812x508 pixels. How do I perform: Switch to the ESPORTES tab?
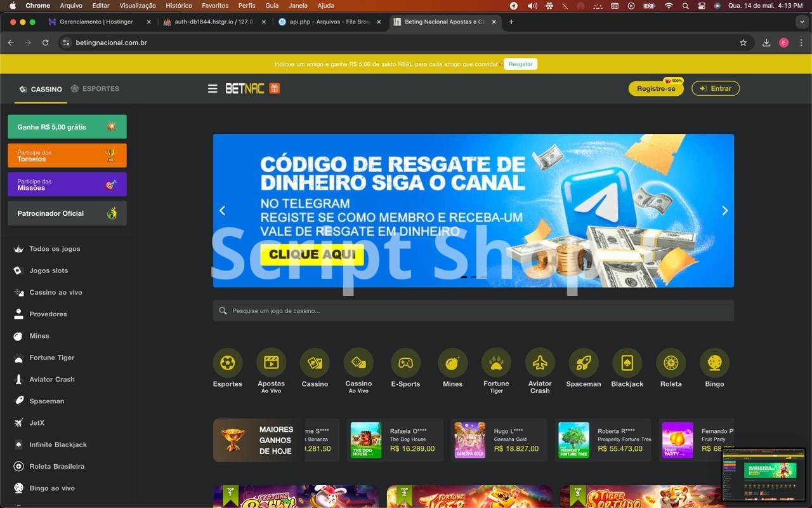pos(95,89)
